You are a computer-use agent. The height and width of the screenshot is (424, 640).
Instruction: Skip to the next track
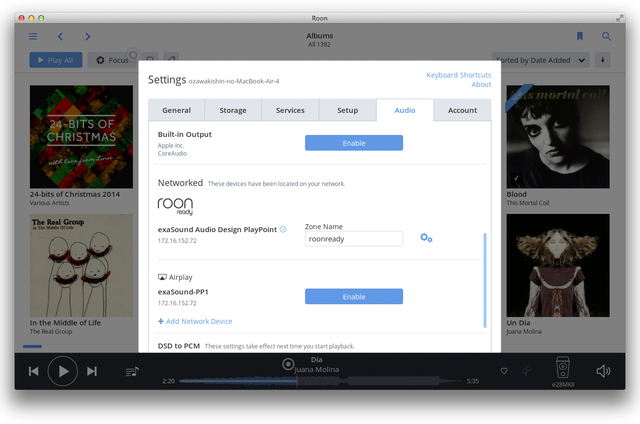92,371
